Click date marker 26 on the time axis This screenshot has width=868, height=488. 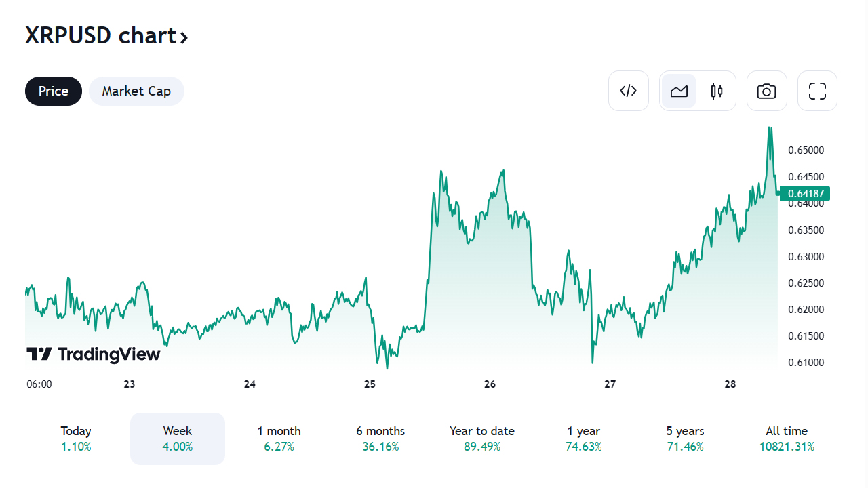(490, 384)
